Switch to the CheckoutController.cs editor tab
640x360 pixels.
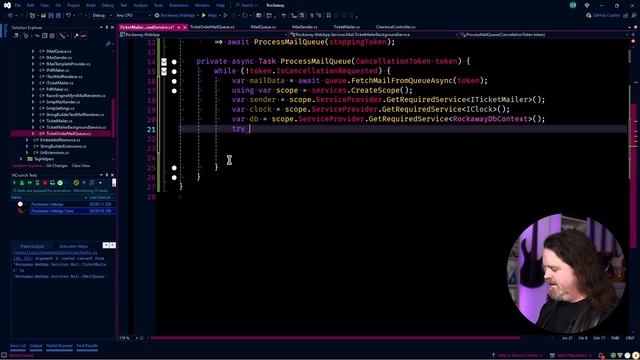coord(396,27)
